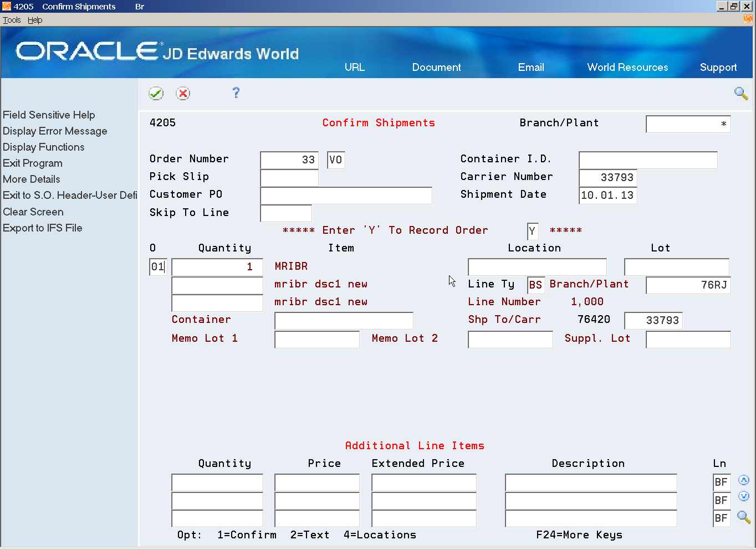Click the red X cancel icon
This screenshot has height=550, width=756.
pyautogui.click(x=183, y=94)
